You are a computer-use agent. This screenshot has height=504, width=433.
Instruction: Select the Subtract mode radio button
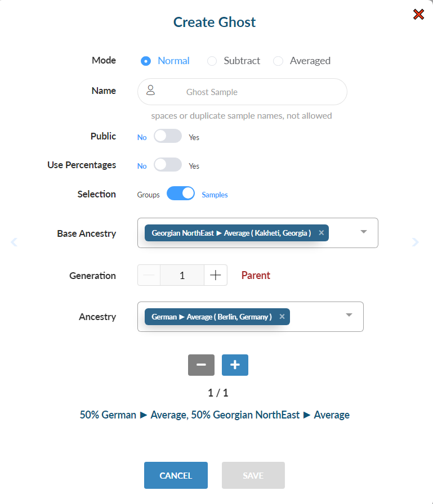tap(212, 61)
